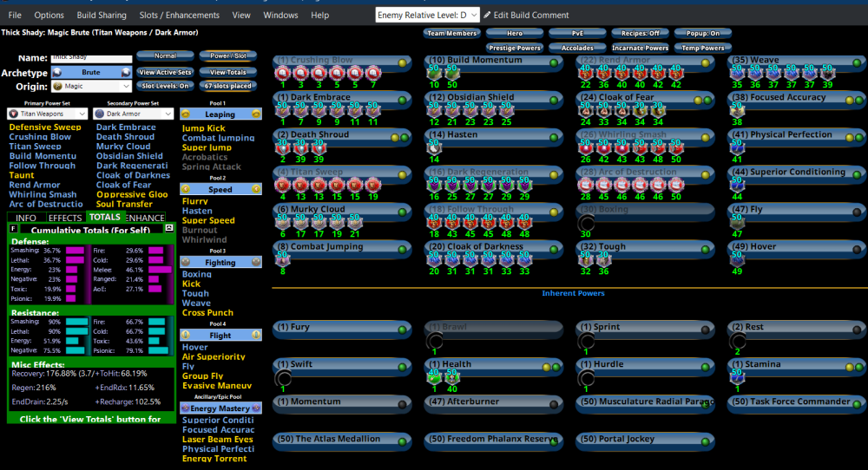Click the View Active Sets button
The height and width of the screenshot is (470, 868).
164,72
